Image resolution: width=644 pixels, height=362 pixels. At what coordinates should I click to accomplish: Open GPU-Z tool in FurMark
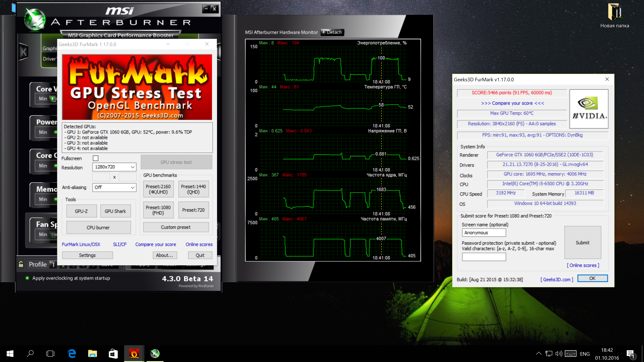(81, 211)
